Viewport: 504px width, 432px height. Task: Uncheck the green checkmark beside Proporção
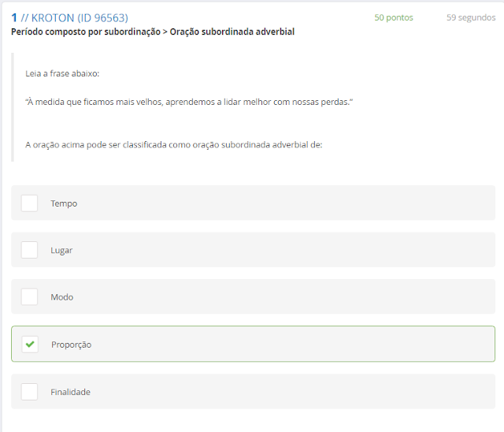coord(30,344)
